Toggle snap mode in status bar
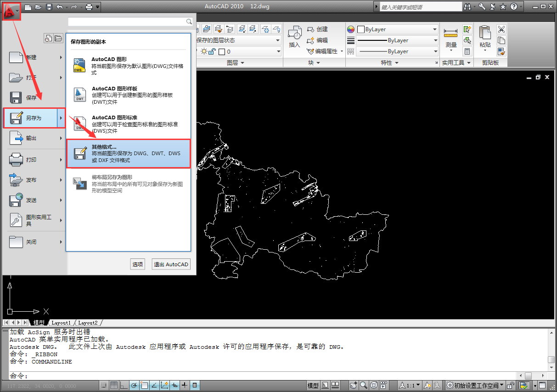 [104, 385]
